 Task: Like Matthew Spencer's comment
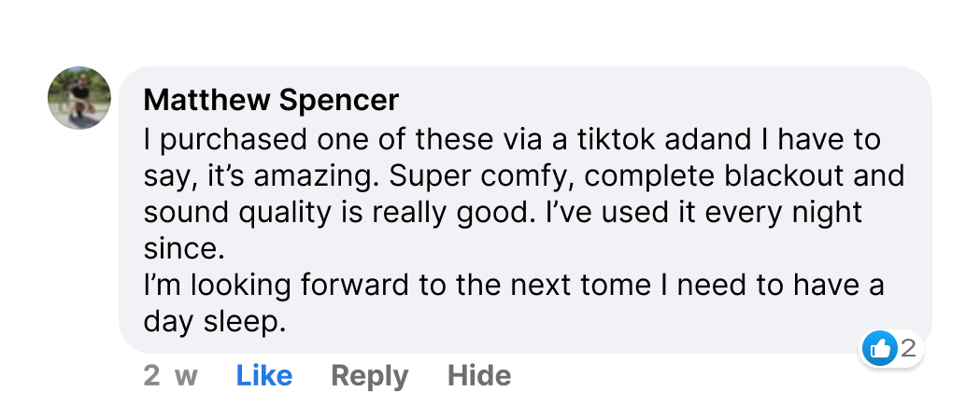coord(264,376)
